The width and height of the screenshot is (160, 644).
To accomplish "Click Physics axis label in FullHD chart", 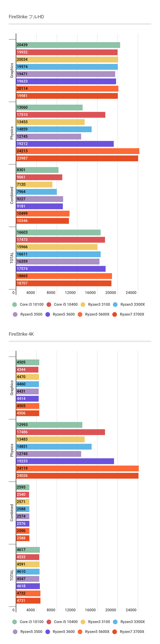I will click(12, 133).
